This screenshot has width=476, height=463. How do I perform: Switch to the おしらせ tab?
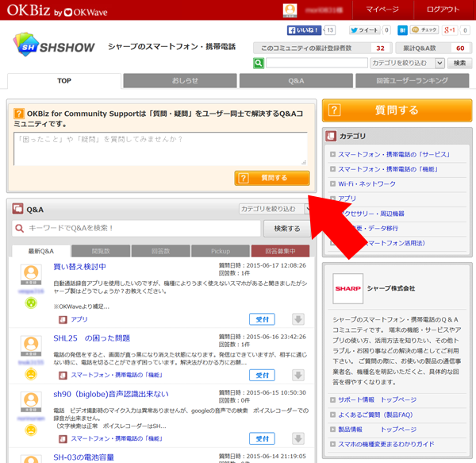pos(179,80)
